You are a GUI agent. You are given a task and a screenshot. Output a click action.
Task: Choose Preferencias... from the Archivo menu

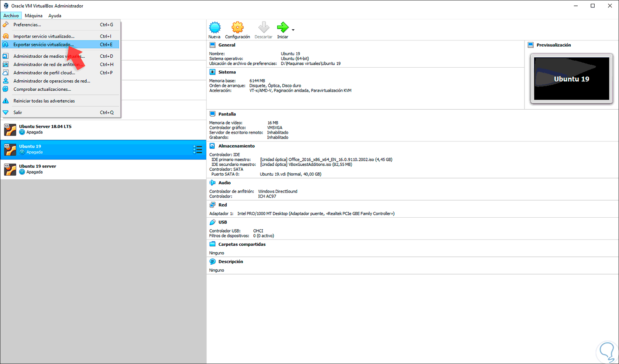click(60, 25)
